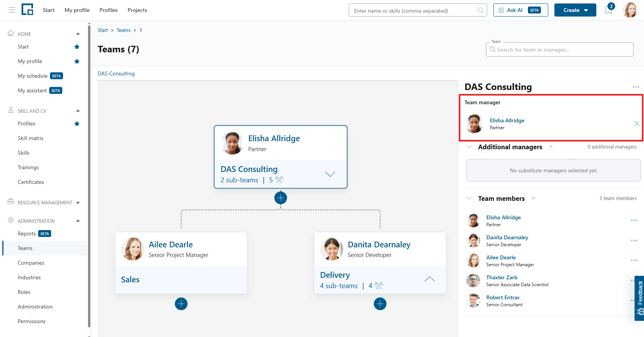Open DAS Consulting breadcrumb link above chart
This screenshot has height=337, width=644.
click(116, 73)
